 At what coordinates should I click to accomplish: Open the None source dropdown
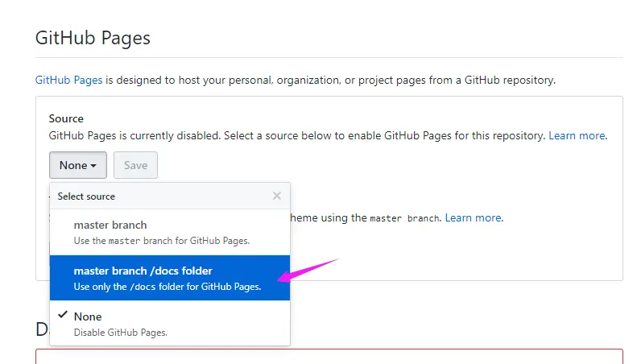(x=78, y=165)
